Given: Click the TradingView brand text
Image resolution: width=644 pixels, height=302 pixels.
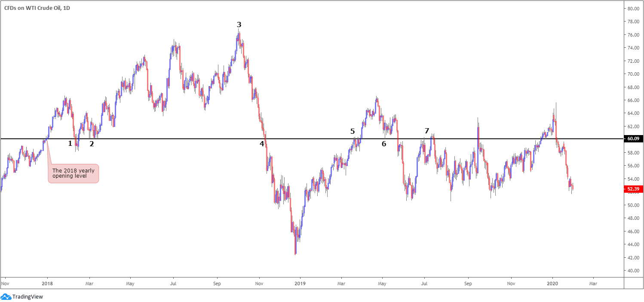Looking at the screenshot, I should tap(28, 296).
